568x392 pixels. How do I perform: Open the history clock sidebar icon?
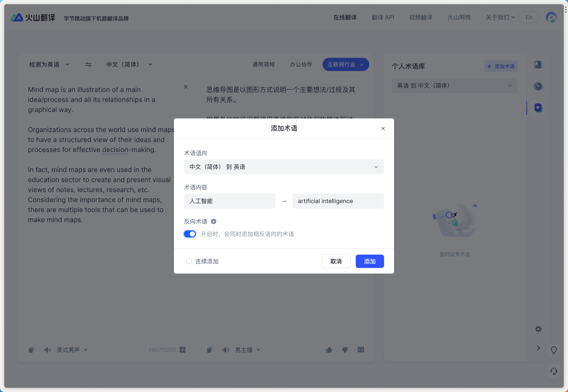coord(538,86)
